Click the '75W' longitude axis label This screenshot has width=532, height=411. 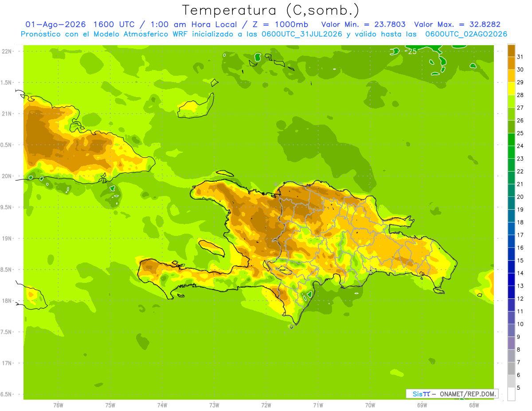tap(110, 405)
